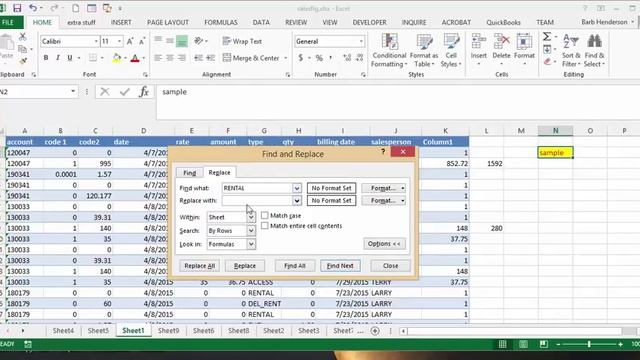Undo the last action
Viewport: 640px width, 360px height.
tap(33, 8)
